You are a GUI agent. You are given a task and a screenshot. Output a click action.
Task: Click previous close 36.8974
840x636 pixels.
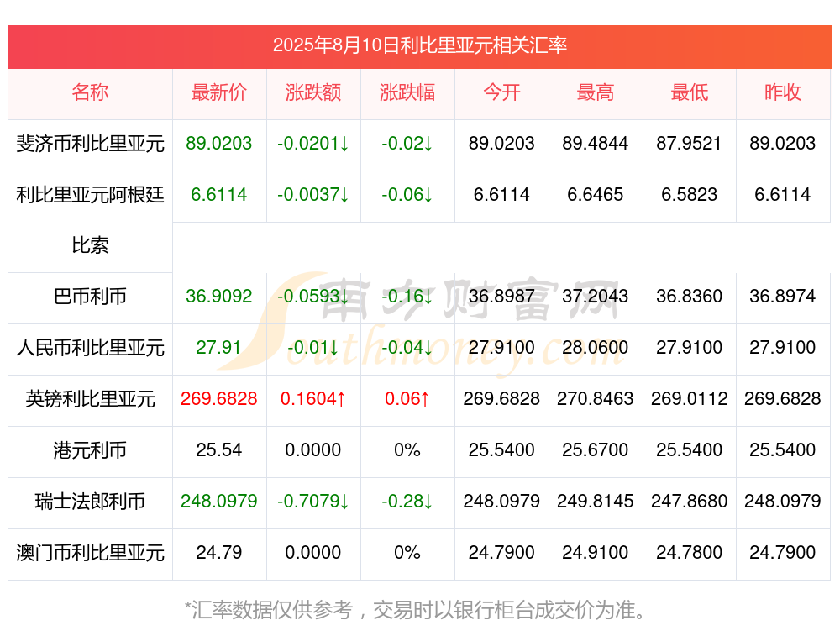pyautogui.click(x=783, y=296)
